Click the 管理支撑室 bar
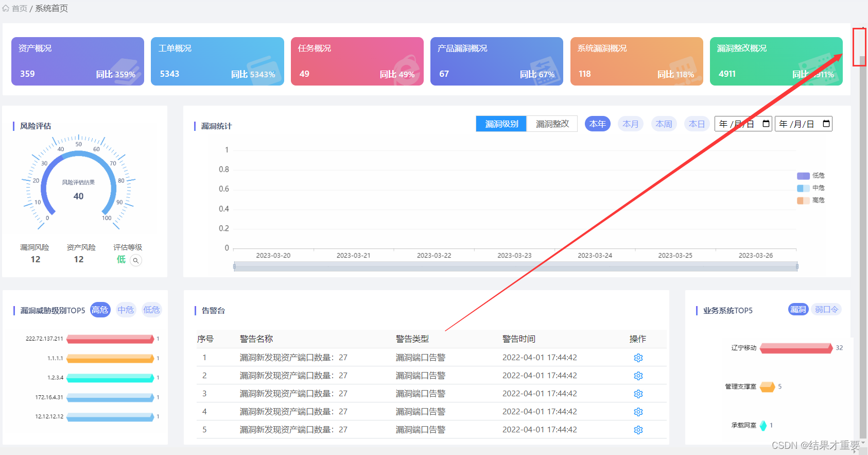 [768, 386]
